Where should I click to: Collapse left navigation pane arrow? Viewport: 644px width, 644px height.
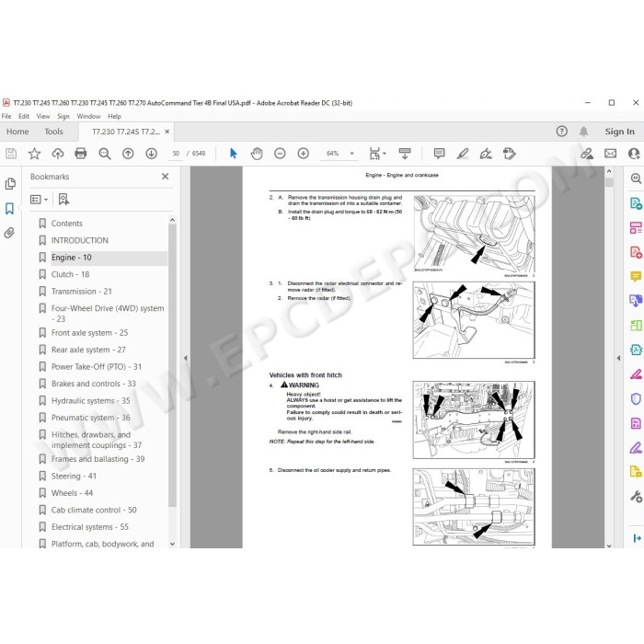185,358
